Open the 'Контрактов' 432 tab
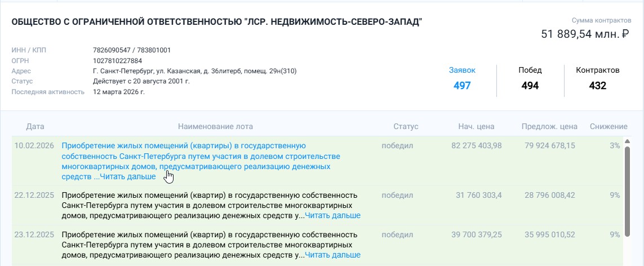This screenshot has height=266, width=644. (x=598, y=78)
